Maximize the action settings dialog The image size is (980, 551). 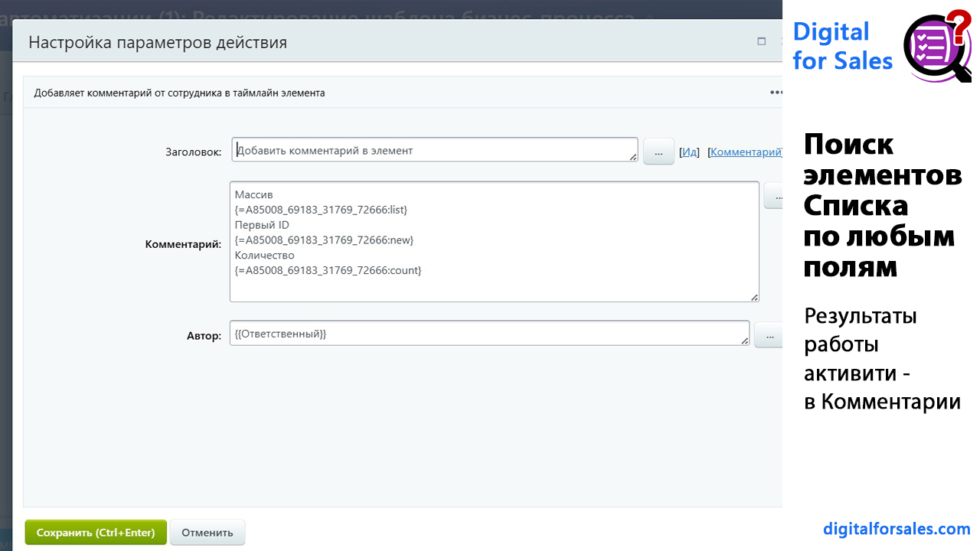click(x=761, y=41)
